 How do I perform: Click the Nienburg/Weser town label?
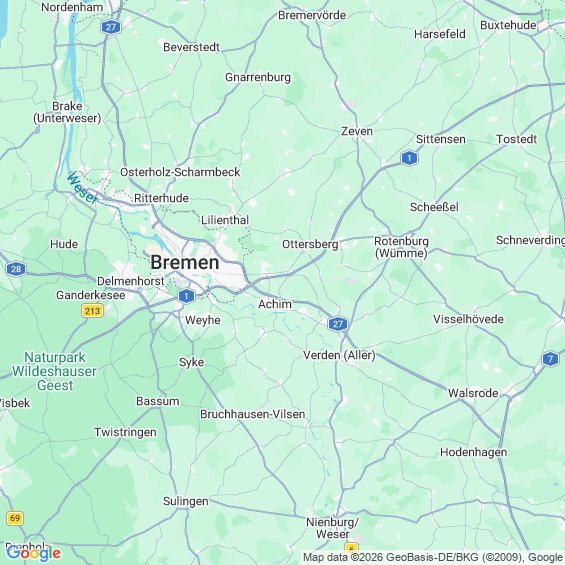click(x=332, y=528)
